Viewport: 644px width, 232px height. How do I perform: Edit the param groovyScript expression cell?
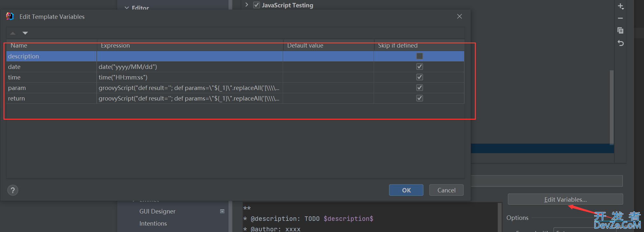click(190, 88)
